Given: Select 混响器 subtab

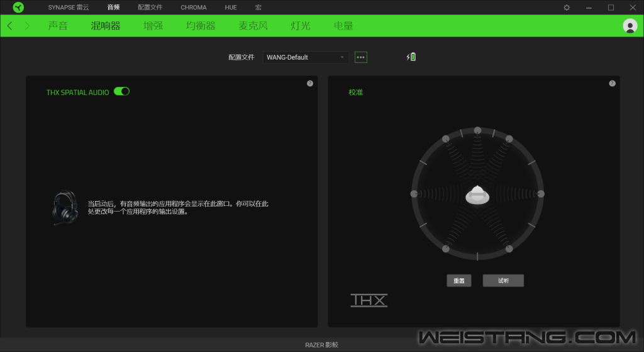Looking at the screenshot, I should (x=106, y=25).
